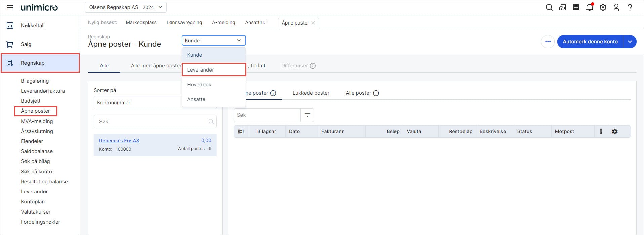Expand the Olsens Regnskap AS company dropdown
Screen dimensions: 644x235
[125, 7]
